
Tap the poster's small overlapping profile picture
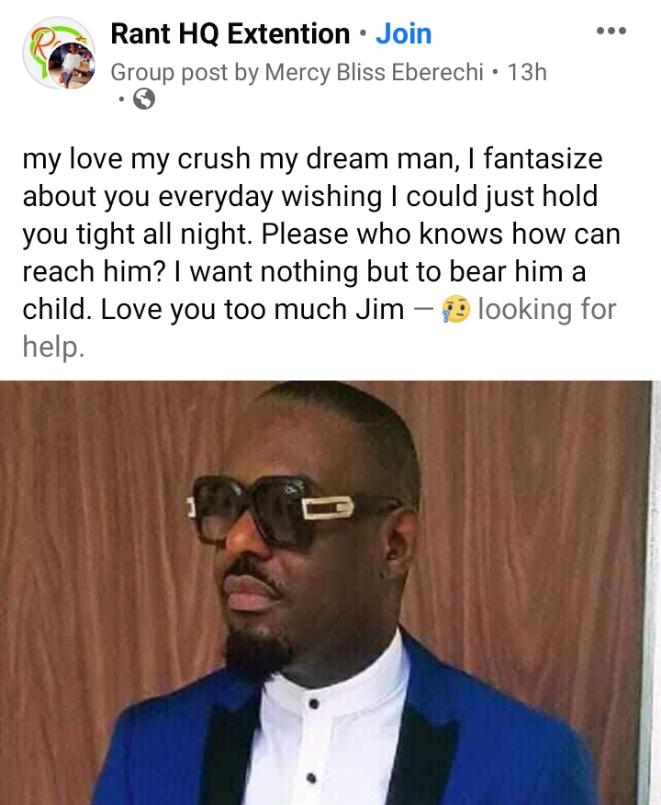[72, 64]
